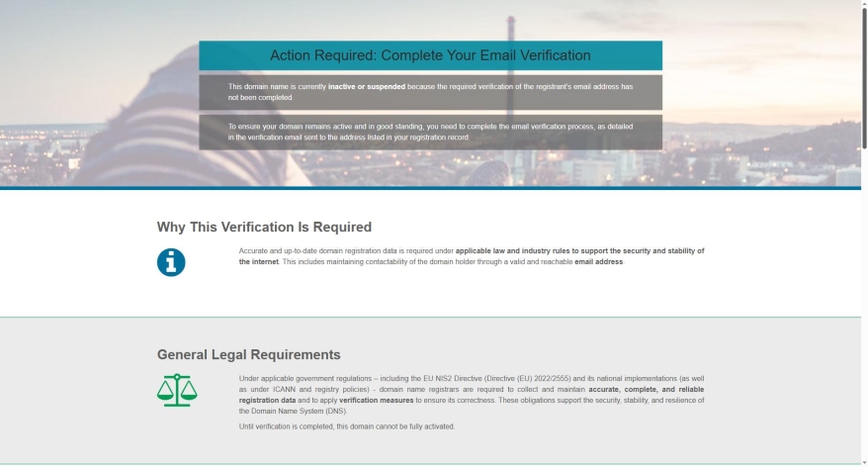
Task: Click the bold 'email address' text in the verification paragraph
Action: pos(598,261)
